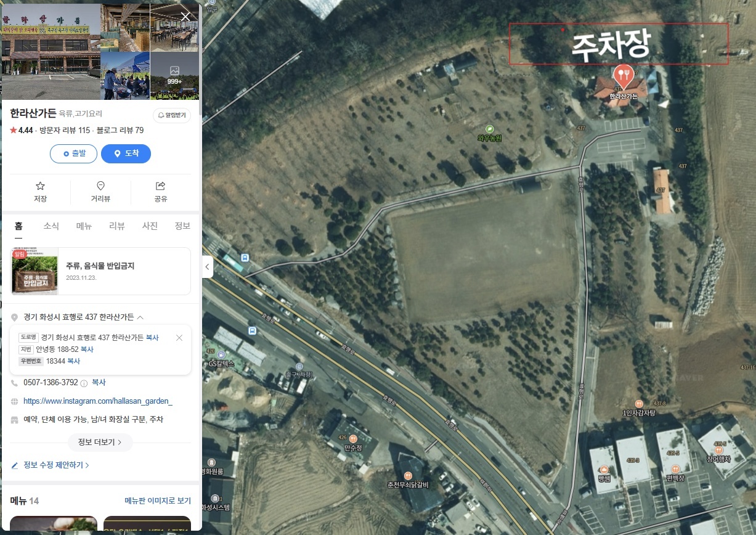The width and height of the screenshot is (756, 535).
Task: Open 거리뷰 street view pin icon
Action: pyautogui.click(x=100, y=186)
